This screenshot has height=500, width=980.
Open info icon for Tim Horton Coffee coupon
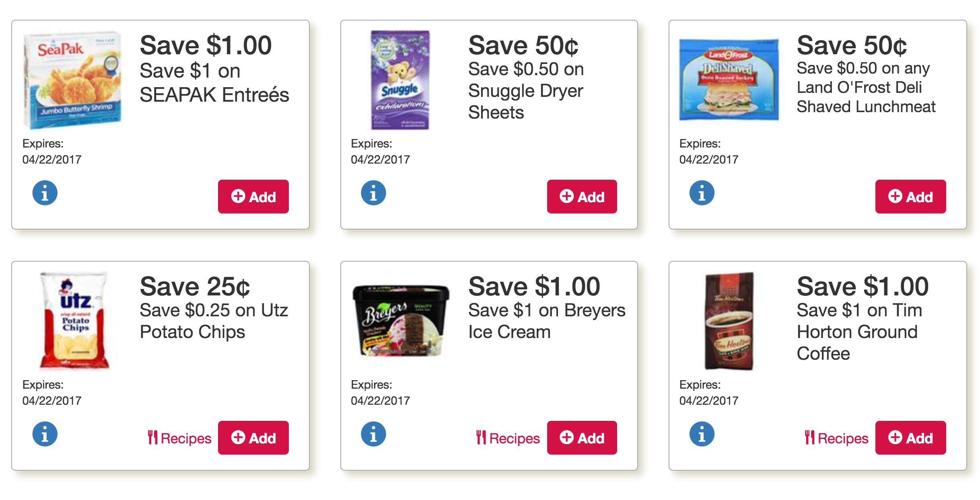coord(702,434)
